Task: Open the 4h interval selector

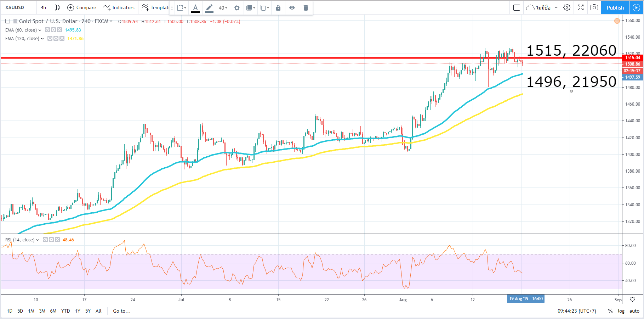Action: (x=43, y=7)
